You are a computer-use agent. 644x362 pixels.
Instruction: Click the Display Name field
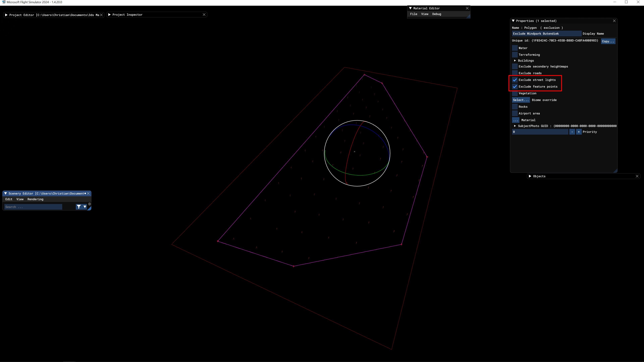click(x=547, y=34)
